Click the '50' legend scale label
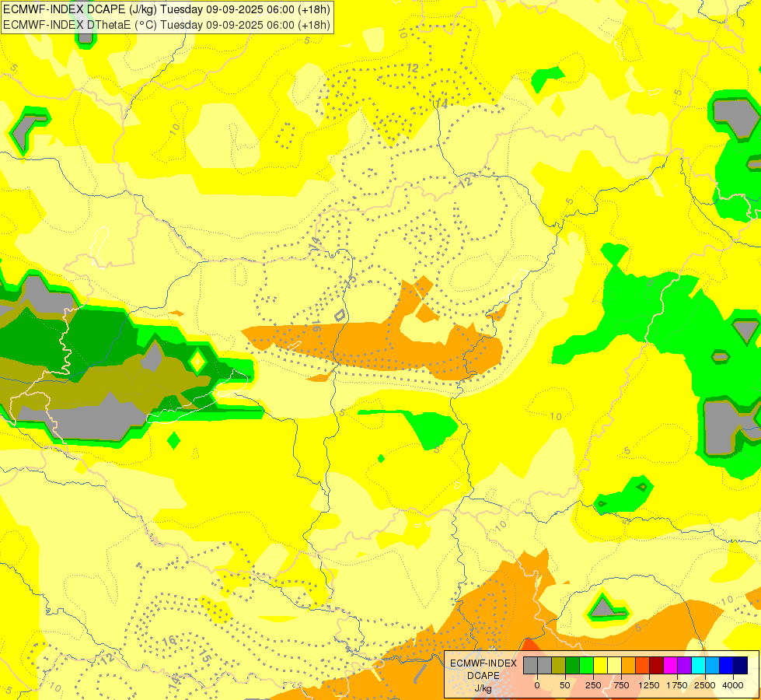The image size is (761, 700). point(565,685)
